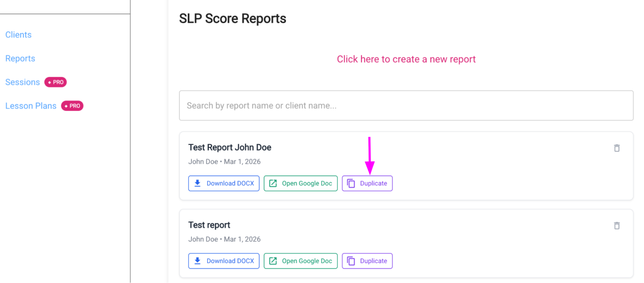Open the Sessions page

tap(22, 82)
